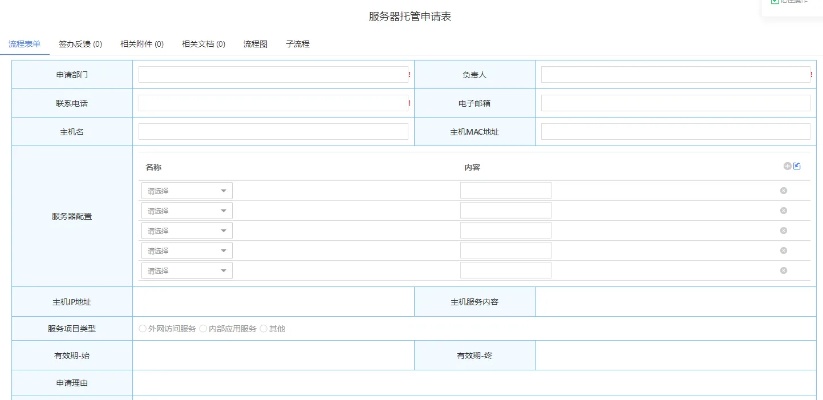Click the 主机MAC地址 label cell
Image resolution: width=823 pixels, height=400 pixels.
(475, 132)
